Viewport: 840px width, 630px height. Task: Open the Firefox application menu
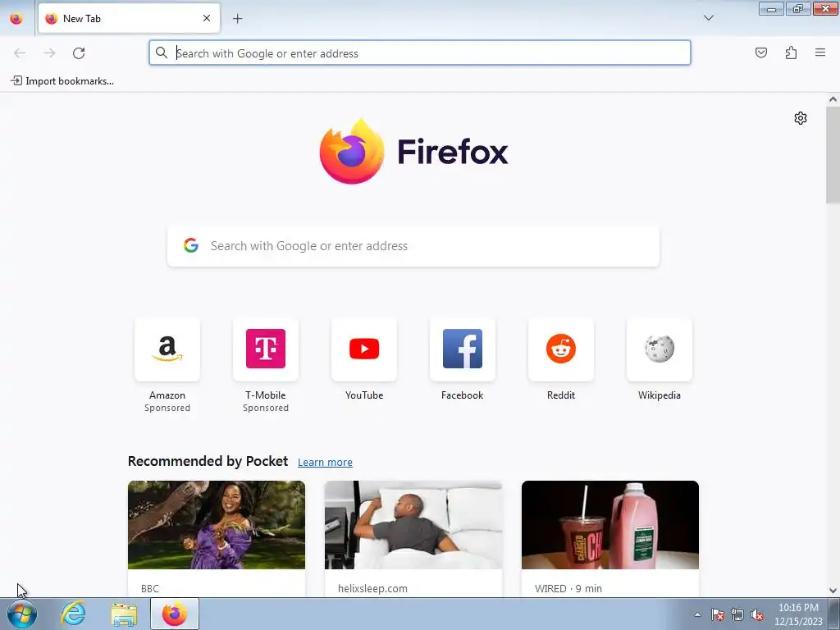coord(820,52)
